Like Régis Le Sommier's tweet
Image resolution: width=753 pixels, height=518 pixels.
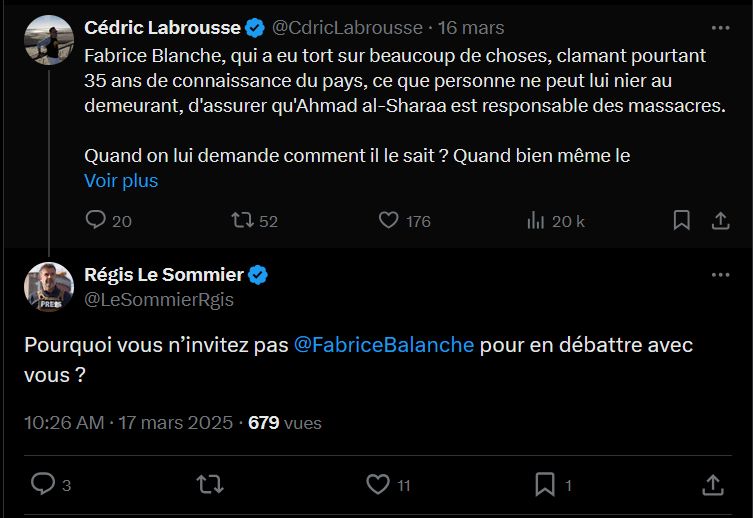click(377, 484)
